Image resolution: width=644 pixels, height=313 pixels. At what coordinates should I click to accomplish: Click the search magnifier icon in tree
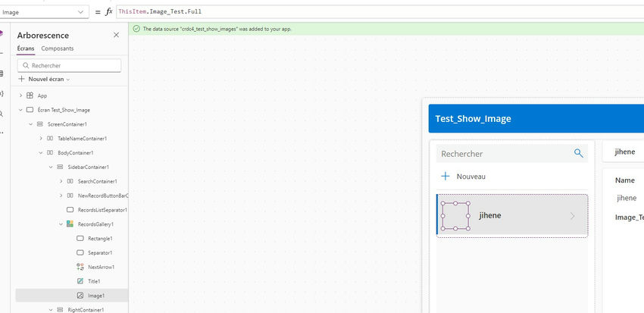pos(26,66)
